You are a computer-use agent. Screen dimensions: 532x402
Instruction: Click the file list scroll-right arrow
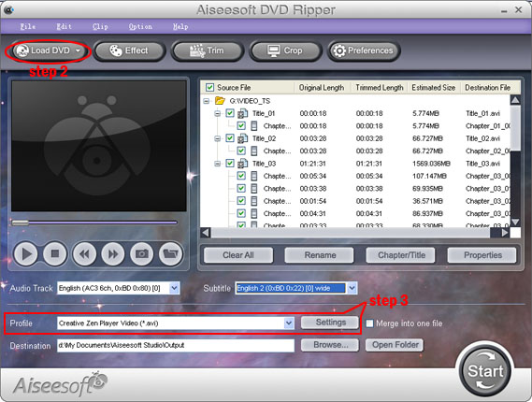pyautogui.click(x=505, y=233)
